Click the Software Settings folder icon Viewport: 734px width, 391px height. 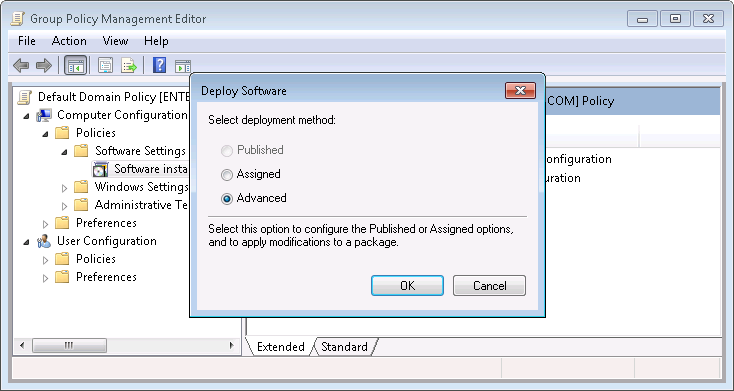(81, 151)
